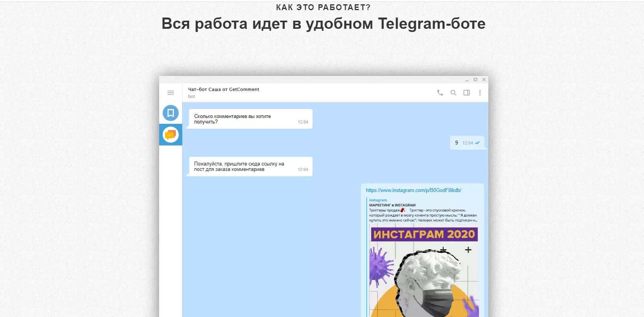Minimize the Telegram window
Viewport: 644px width, 317px height.
point(467,80)
